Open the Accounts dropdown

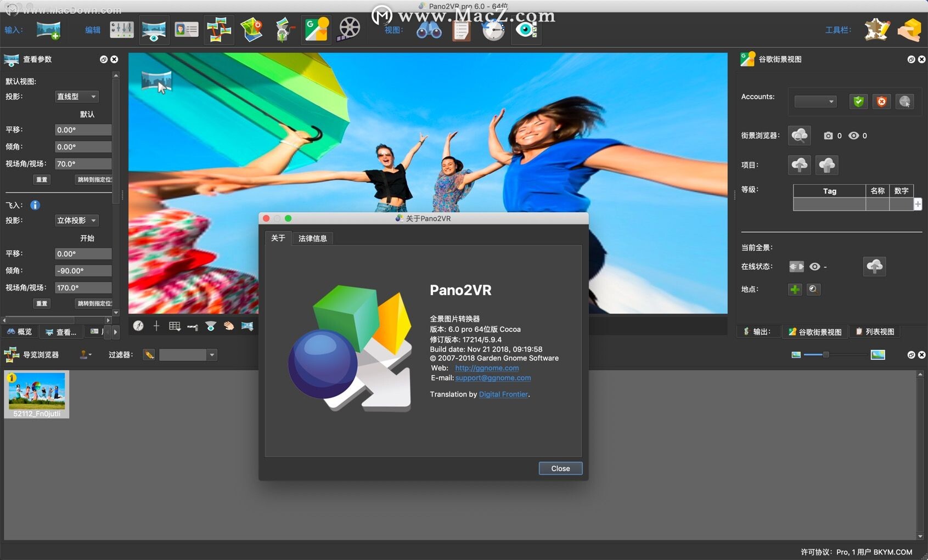click(x=815, y=101)
